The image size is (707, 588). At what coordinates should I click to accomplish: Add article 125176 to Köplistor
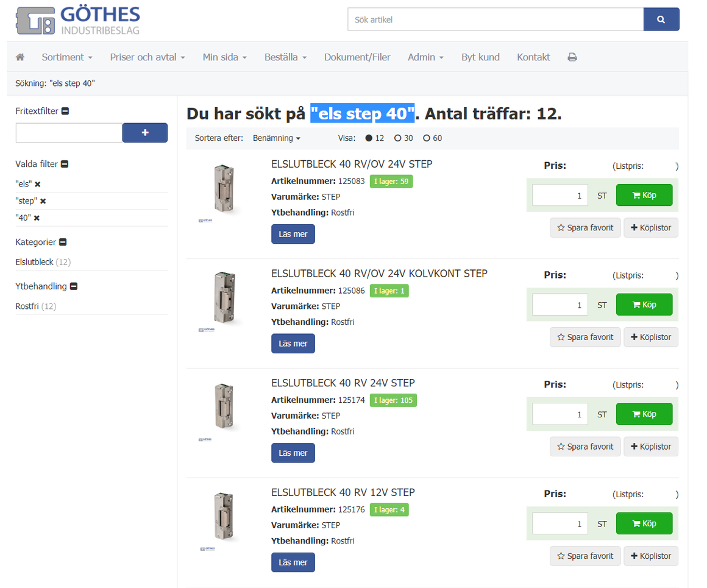coord(651,556)
